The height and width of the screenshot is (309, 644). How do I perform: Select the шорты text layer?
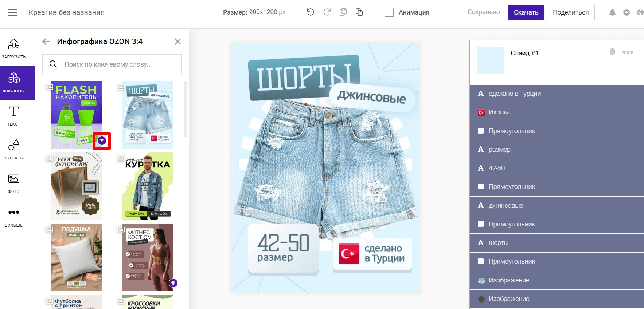coord(557,243)
